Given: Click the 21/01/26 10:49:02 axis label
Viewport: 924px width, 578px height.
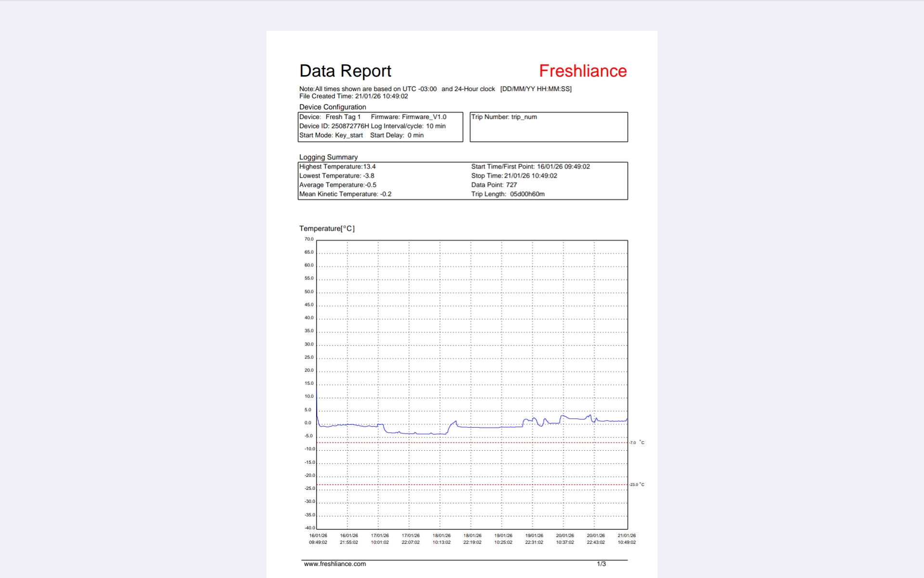Looking at the screenshot, I should tap(627, 539).
